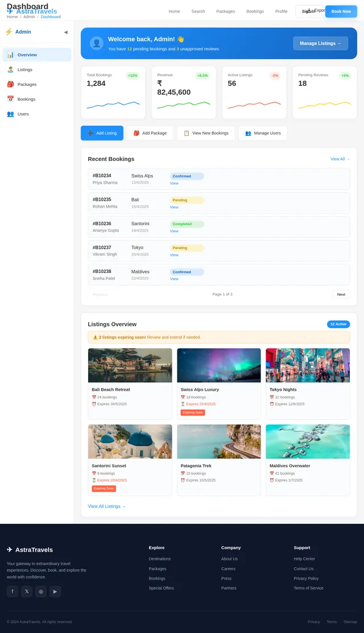Click the Users people icon in sidebar
Viewport: 364px width, 633px height.
click(x=10, y=114)
